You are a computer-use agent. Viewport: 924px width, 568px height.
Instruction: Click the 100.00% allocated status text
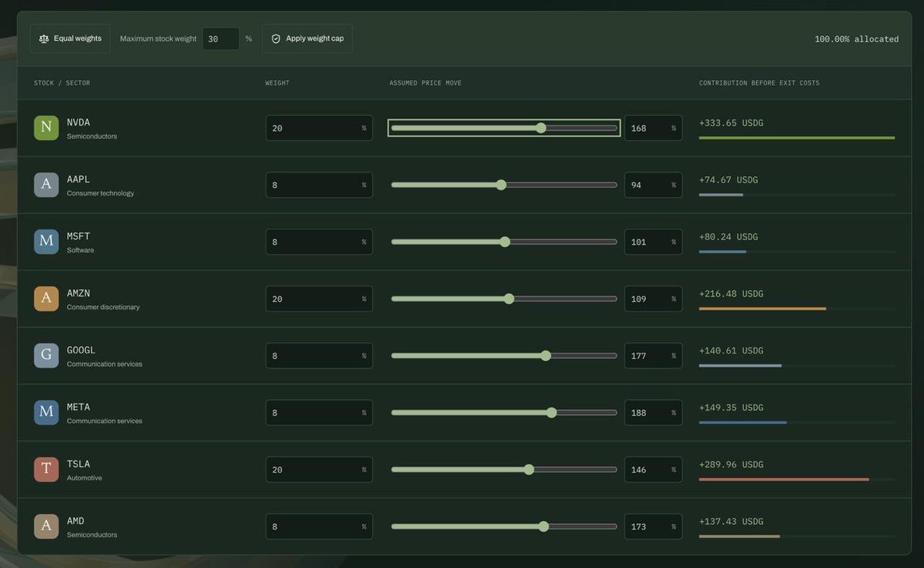pyautogui.click(x=856, y=38)
